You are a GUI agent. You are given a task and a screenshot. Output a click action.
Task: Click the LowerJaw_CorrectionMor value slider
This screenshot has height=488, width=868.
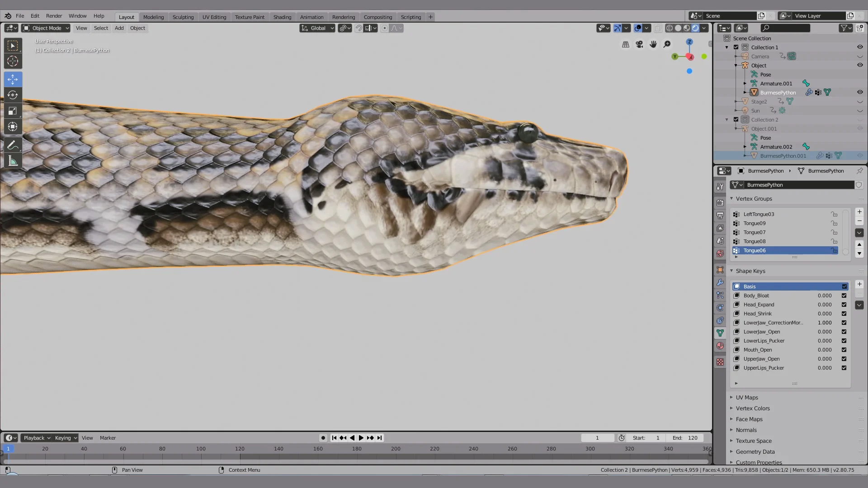click(x=824, y=323)
